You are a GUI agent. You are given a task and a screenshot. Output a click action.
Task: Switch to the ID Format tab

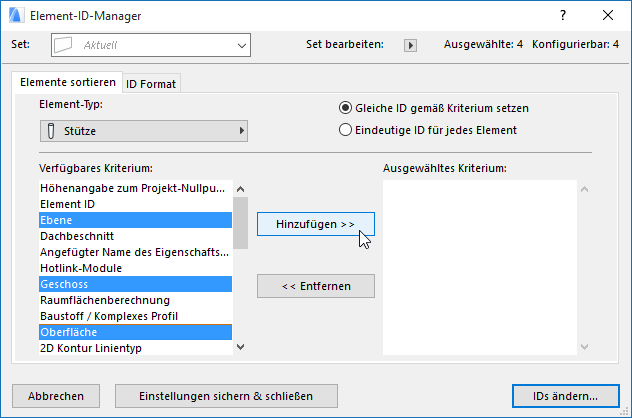(151, 83)
